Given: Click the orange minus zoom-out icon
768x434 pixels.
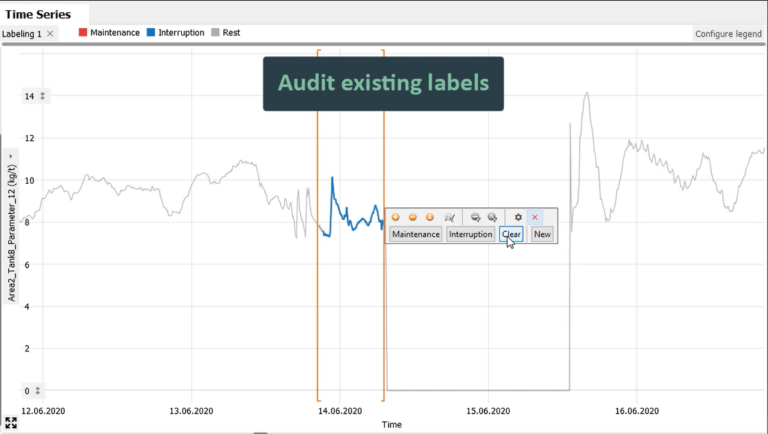Looking at the screenshot, I should tap(413, 217).
